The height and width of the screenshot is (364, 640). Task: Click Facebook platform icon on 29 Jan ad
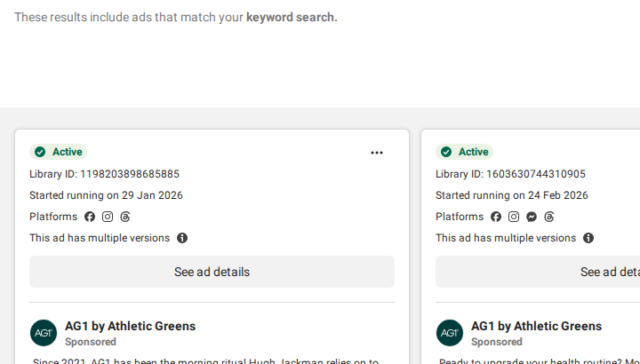90,217
